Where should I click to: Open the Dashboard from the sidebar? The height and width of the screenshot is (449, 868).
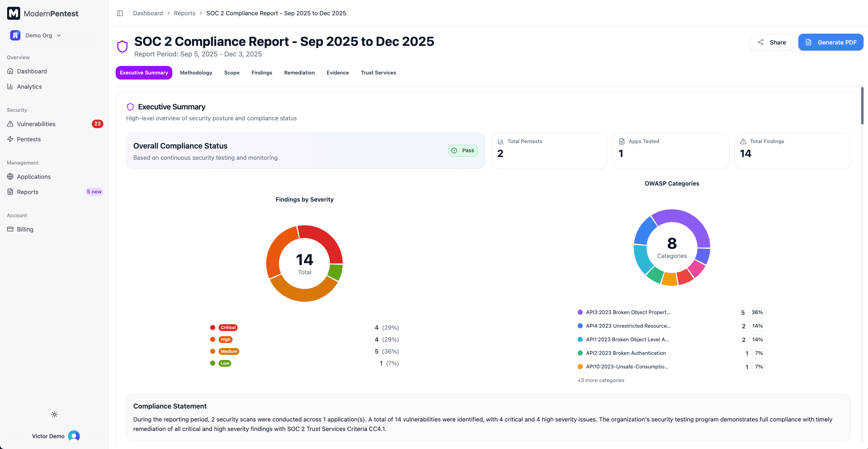[x=32, y=71]
